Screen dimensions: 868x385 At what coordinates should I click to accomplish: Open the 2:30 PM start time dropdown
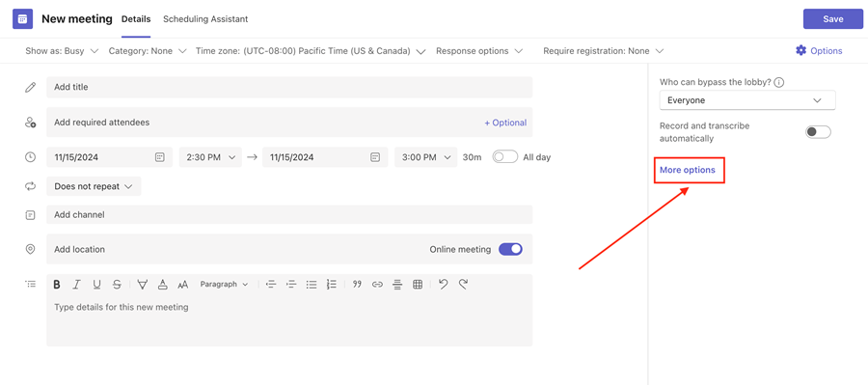point(210,157)
